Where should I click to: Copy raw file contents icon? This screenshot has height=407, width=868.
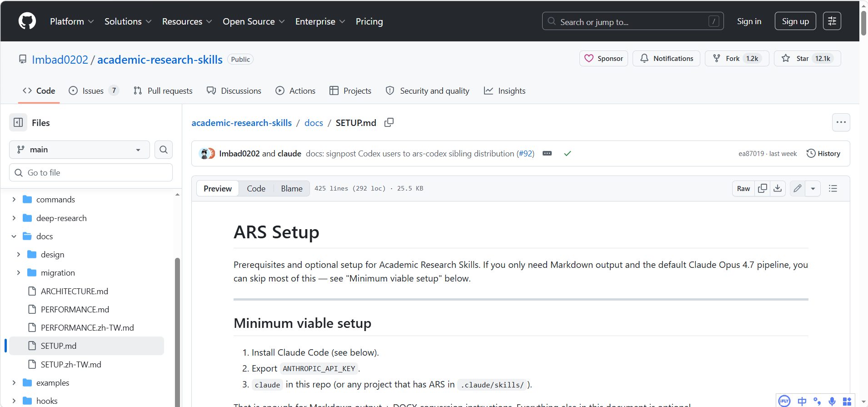[x=763, y=188]
